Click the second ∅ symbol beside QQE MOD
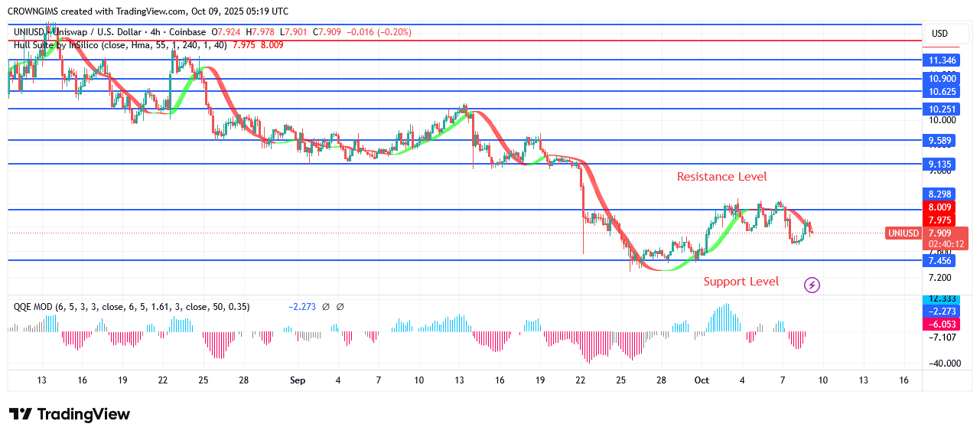 [340, 307]
